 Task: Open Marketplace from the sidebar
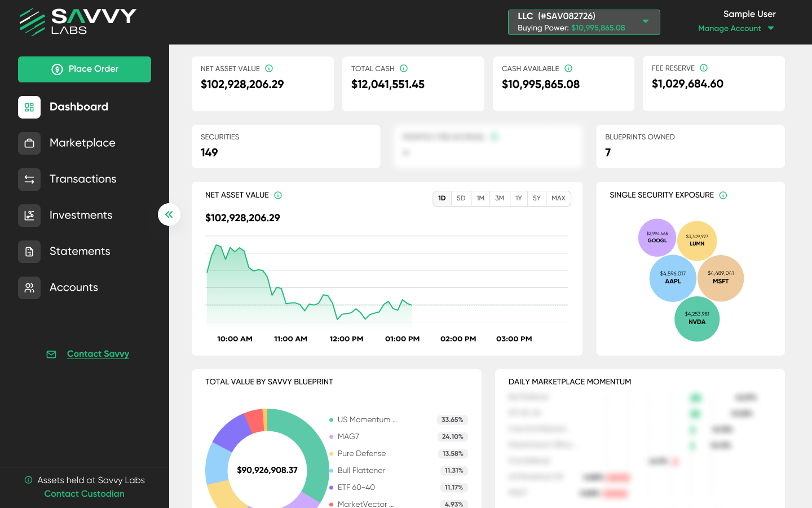tap(29, 143)
